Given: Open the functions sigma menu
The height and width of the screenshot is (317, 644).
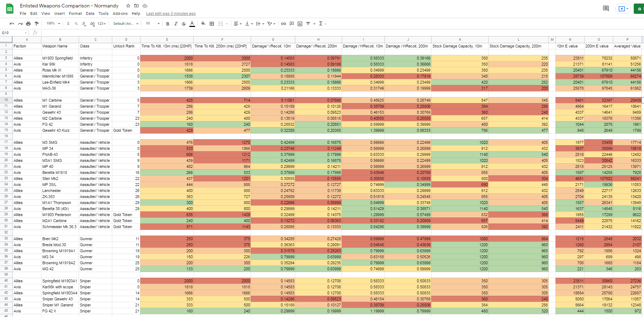Looking at the screenshot, I should tap(322, 24).
